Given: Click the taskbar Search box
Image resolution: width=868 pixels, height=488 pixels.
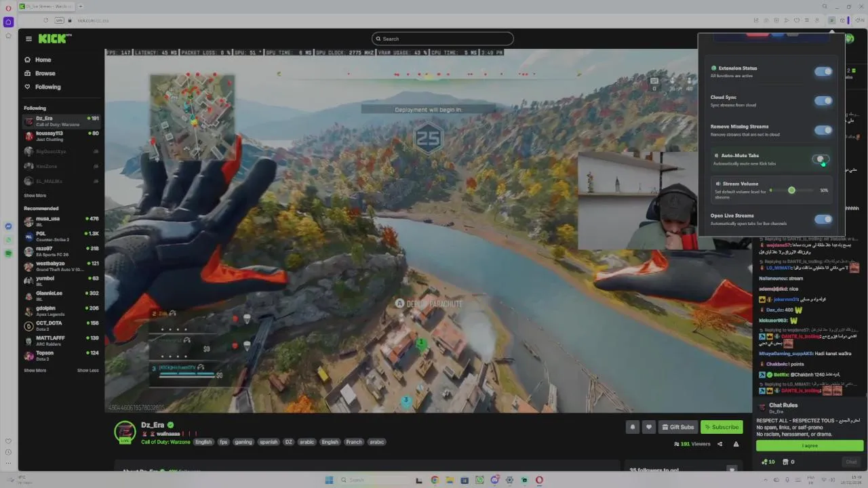Looking at the screenshot, I should pyautogui.click(x=372, y=480).
